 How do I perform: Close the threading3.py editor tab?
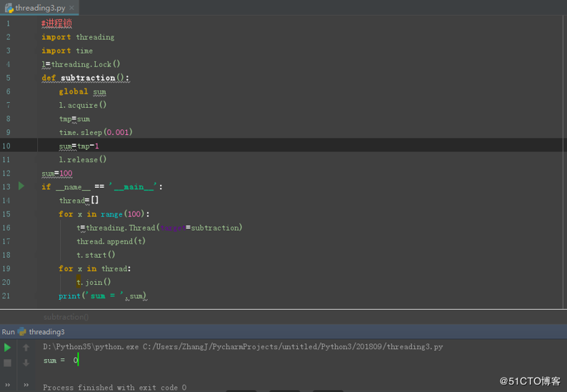[71, 8]
